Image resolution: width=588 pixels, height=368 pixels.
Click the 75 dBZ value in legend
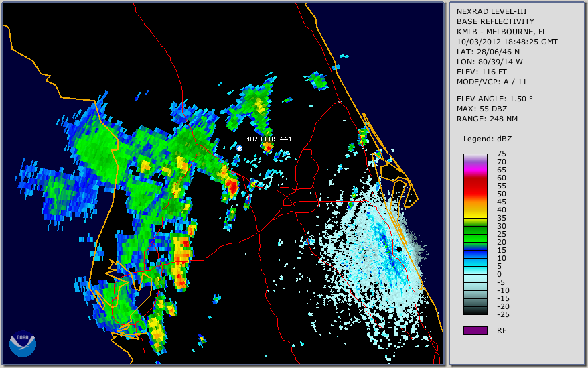(x=502, y=154)
